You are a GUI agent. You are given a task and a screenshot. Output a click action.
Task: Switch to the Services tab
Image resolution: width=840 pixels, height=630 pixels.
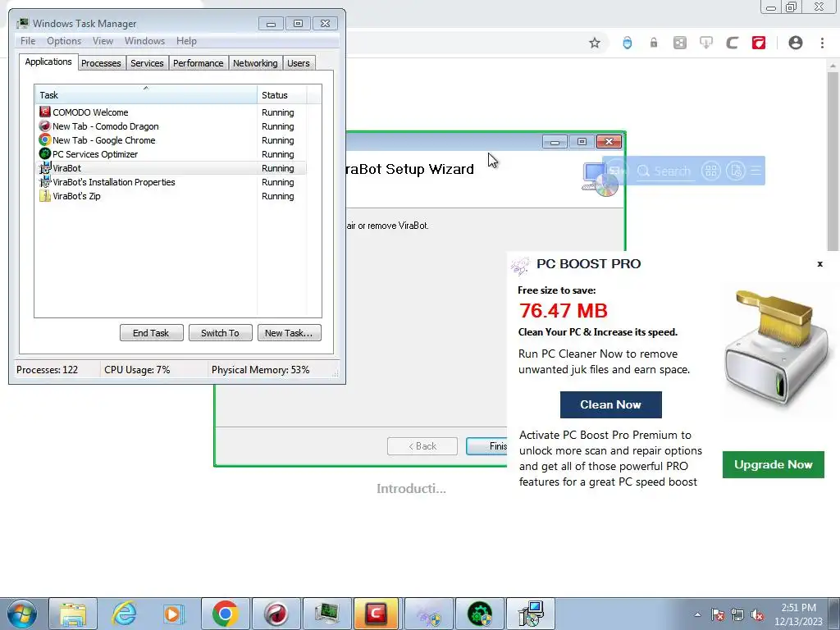147,63
